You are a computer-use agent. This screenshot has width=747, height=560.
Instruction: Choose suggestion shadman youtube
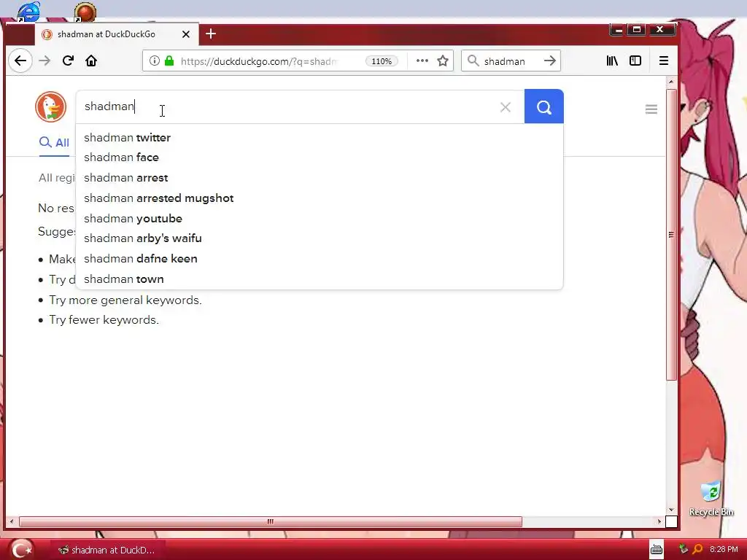click(320, 219)
